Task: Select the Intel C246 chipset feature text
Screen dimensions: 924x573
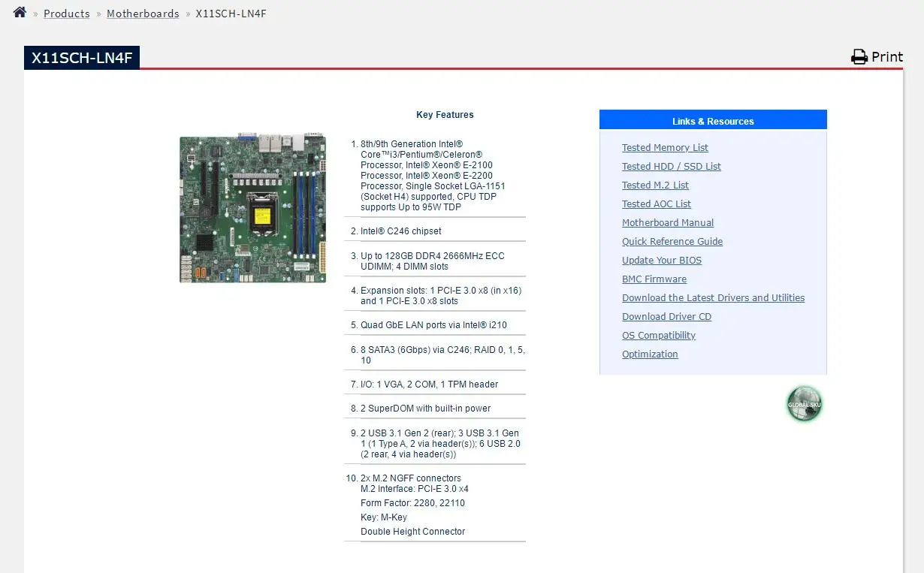Action: 401,231
